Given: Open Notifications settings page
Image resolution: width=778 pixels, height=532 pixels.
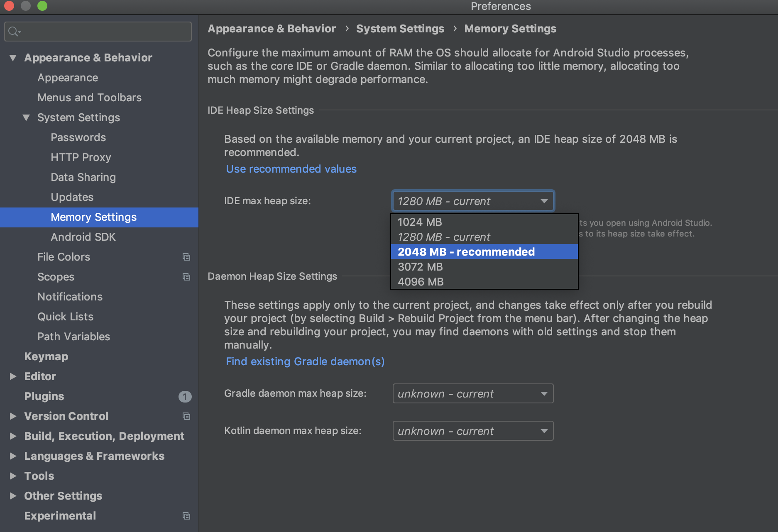Looking at the screenshot, I should [x=70, y=297].
